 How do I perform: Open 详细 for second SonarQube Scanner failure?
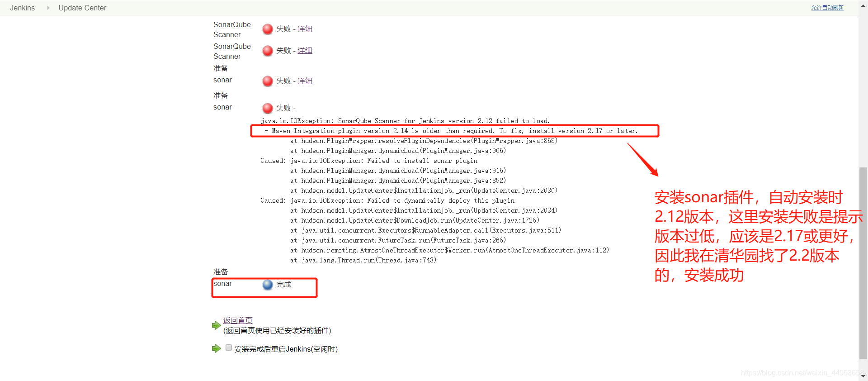click(305, 51)
